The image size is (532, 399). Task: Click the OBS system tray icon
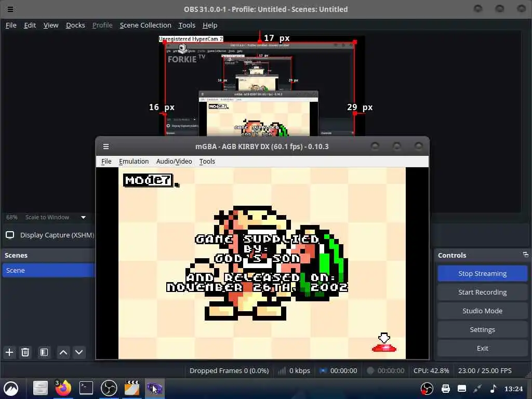point(427,389)
